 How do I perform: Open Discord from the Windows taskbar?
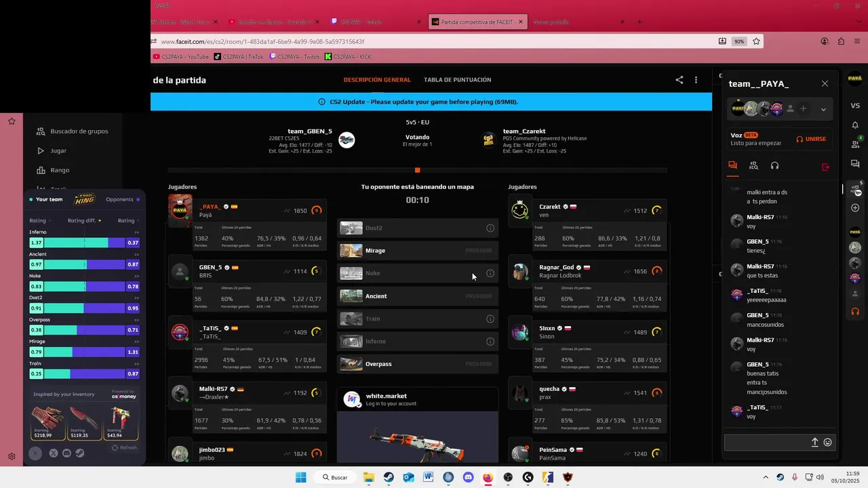[x=468, y=477]
